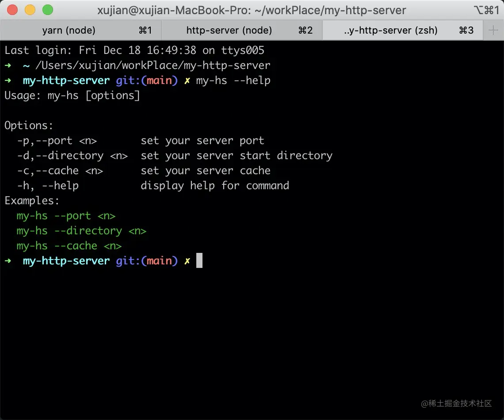Click the '-c,--cache <n>' option
Screen dimensions: 504x420
tap(60, 171)
